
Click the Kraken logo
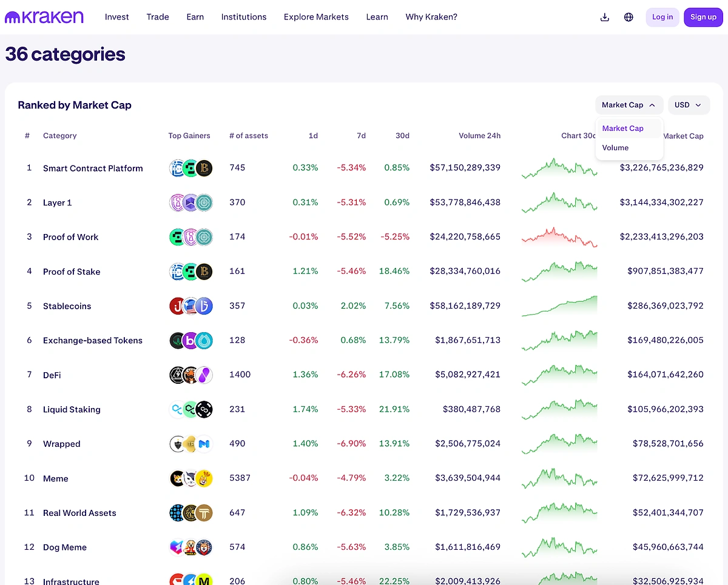pyautogui.click(x=44, y=17)
